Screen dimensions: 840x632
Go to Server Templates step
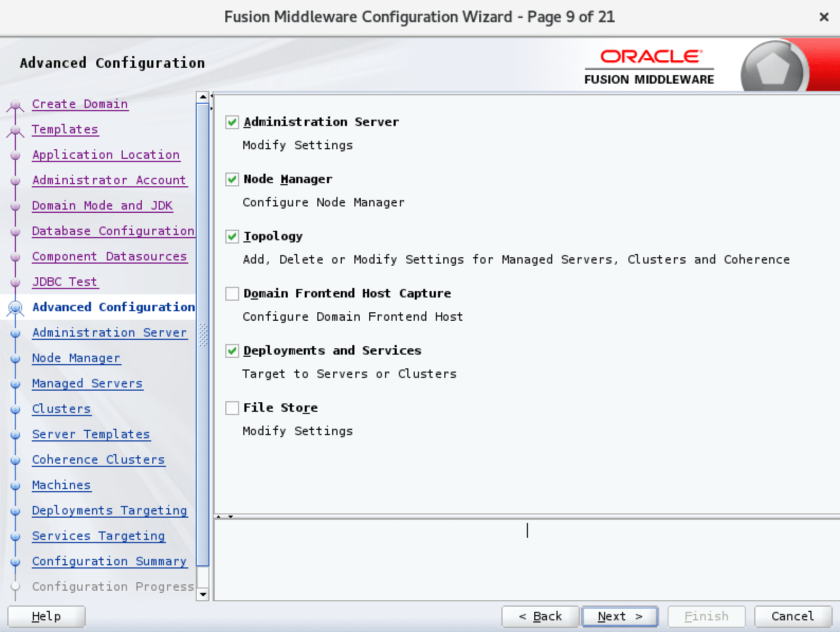pyautogui.click(x=91, y=434)
